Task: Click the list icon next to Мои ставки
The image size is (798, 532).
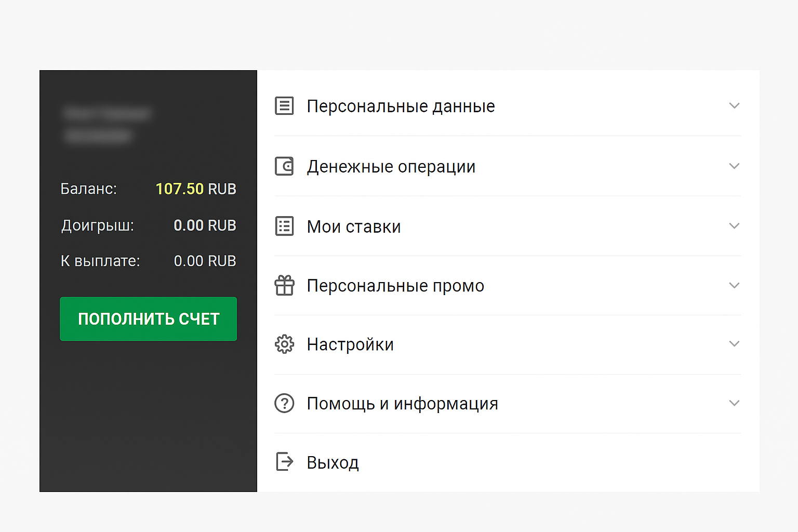Action: pos(284,226)
